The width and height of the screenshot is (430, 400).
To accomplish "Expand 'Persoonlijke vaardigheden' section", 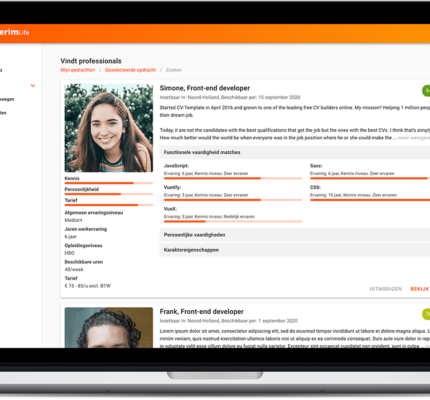I will 295,235.
